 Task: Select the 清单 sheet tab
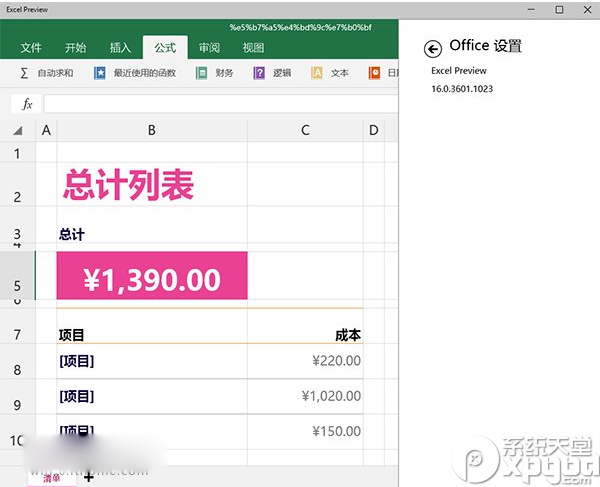point(52,478)
